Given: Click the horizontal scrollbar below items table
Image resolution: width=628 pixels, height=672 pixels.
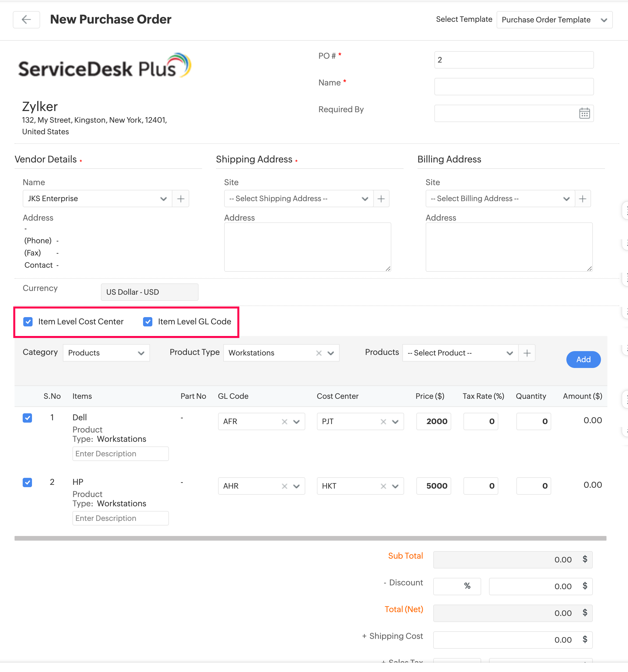Looking at the screenshot, I should 310,539.
